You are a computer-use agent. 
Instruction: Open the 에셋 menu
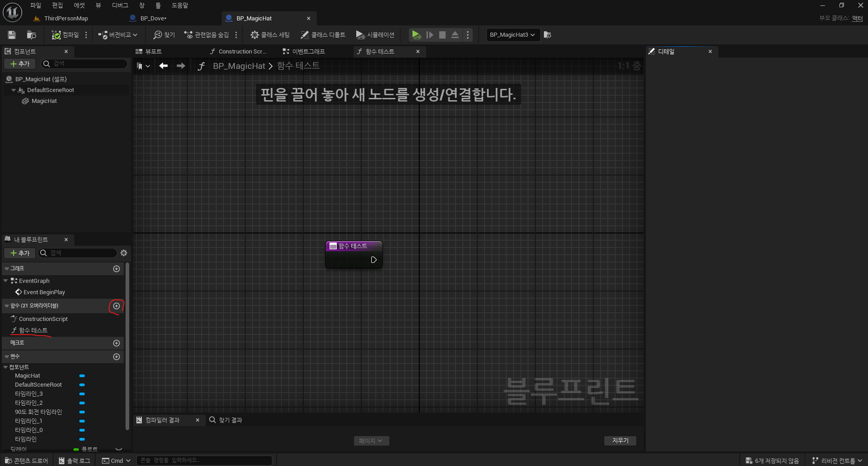point(79,5)
